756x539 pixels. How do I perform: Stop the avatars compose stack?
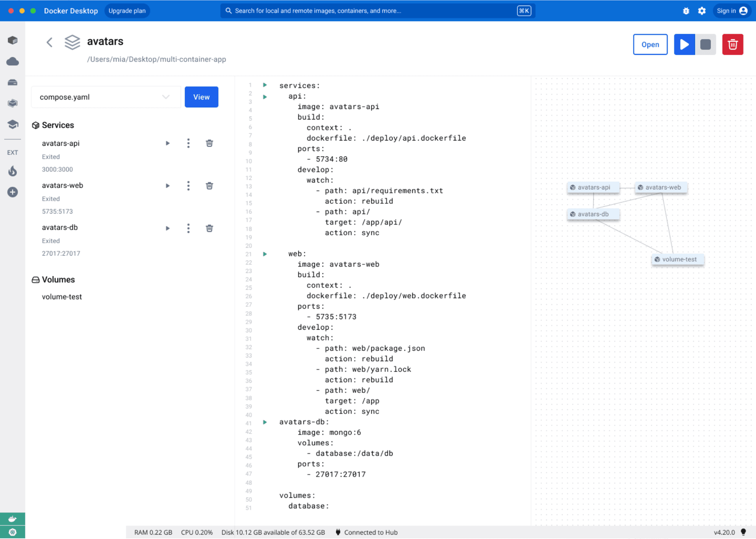pos(705,45)
